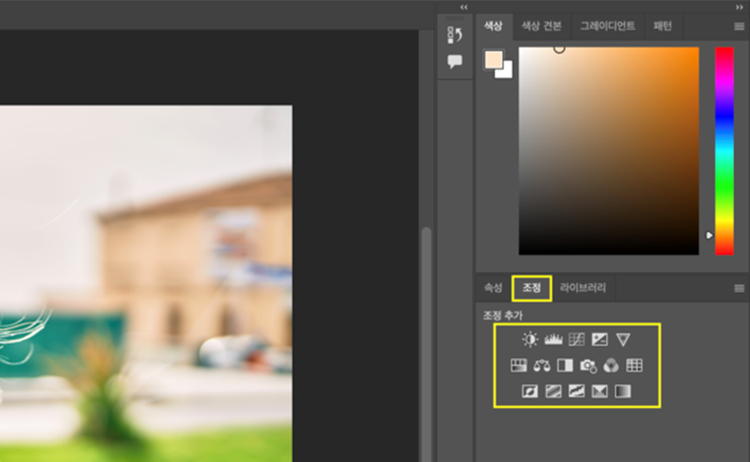Collapse the right panel dock arrows
This screenshot has height=462, width=750.
pos(739,7)
